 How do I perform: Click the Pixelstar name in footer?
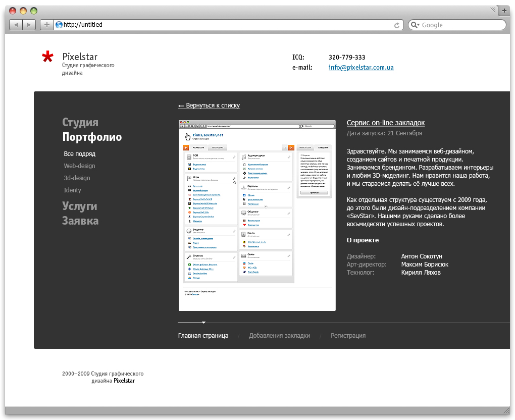(124, 381)
